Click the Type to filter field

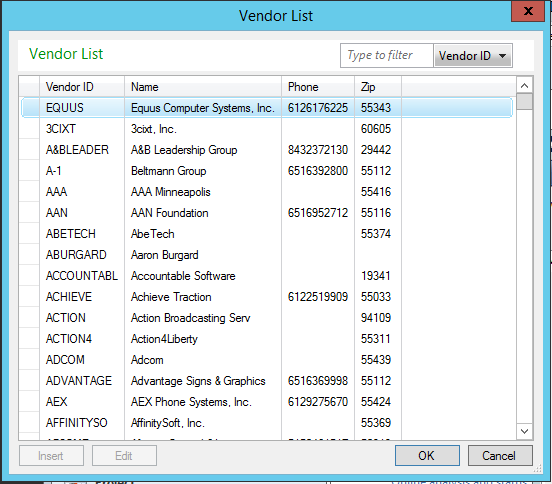pyautogui.click(x=387, y=55)
